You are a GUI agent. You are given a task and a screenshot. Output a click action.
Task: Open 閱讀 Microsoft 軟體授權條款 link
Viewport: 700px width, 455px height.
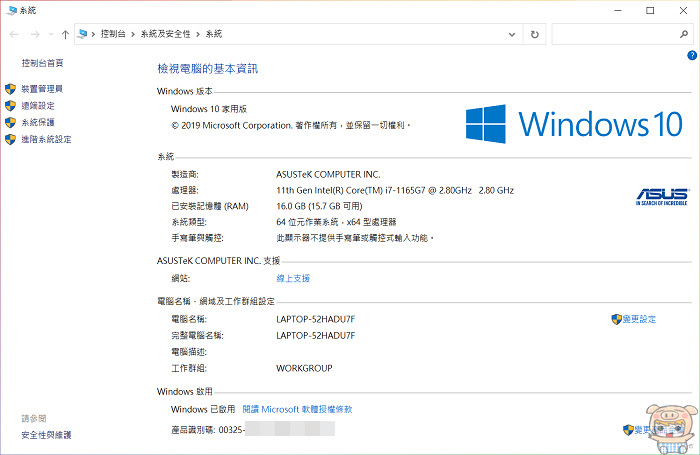coord(297,409)
